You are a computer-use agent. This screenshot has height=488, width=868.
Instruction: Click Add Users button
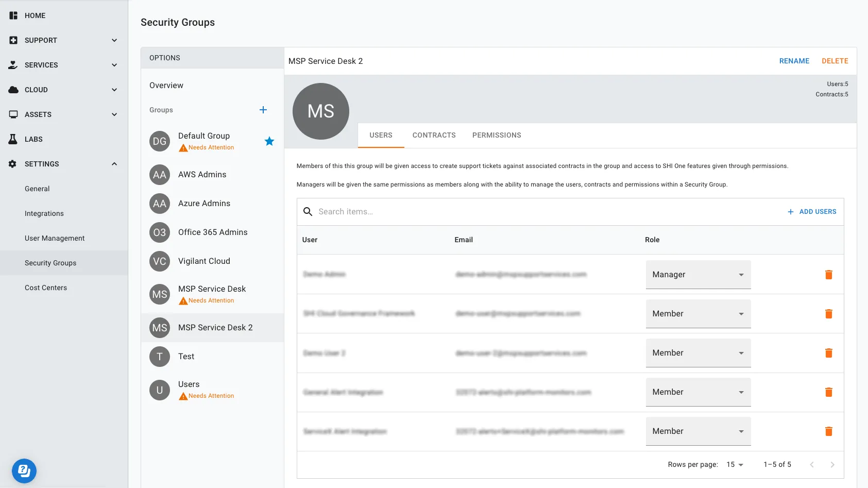pos(812,212)
